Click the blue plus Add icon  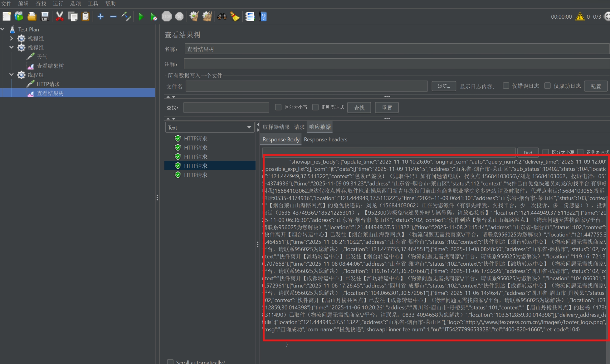[x=100, y=17]
